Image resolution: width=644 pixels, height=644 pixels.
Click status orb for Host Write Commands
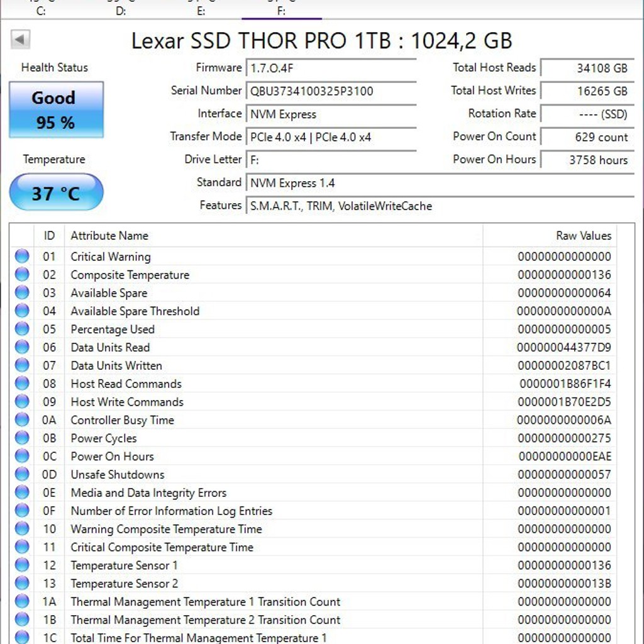[22, 401]
